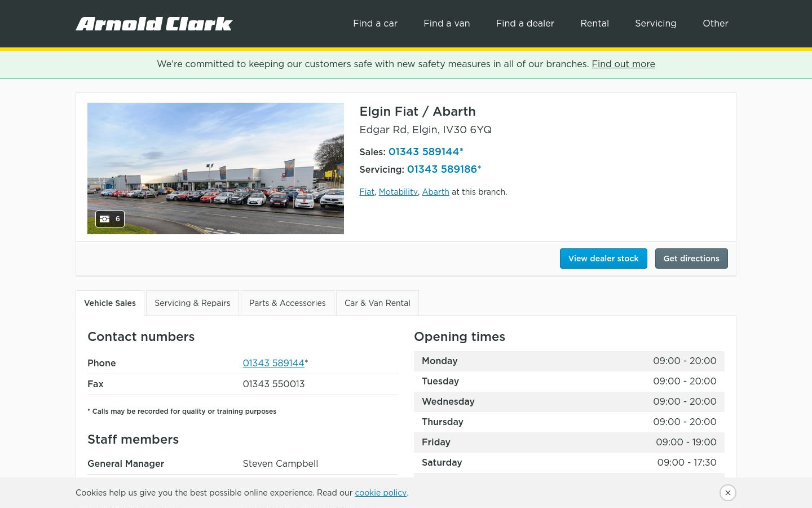Call the Servicing number 01343 589186

coord(444,169)
